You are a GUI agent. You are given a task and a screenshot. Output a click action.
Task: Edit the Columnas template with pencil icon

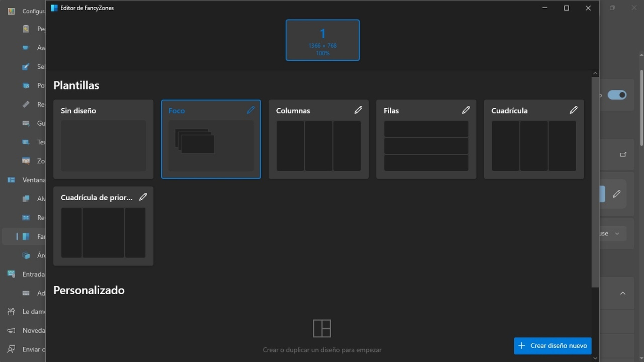click(358, 110)
